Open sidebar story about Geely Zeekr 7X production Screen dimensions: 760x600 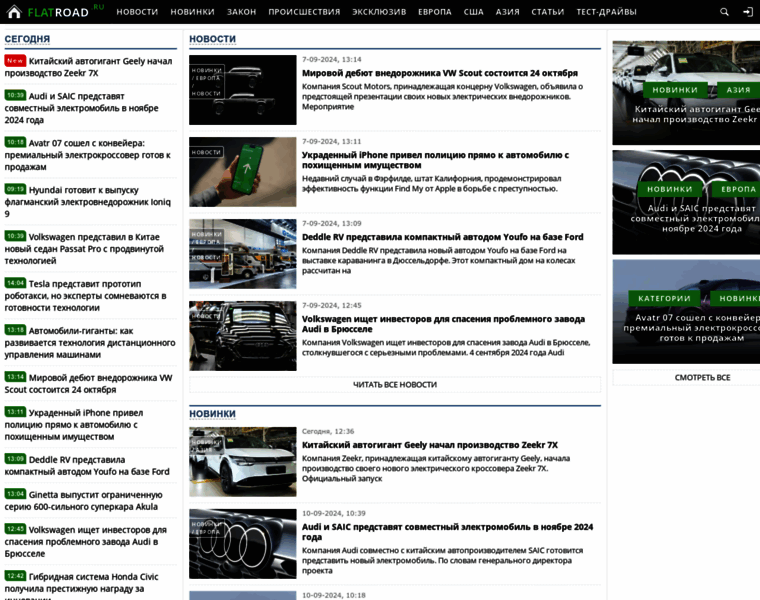[x=89, y=67]
